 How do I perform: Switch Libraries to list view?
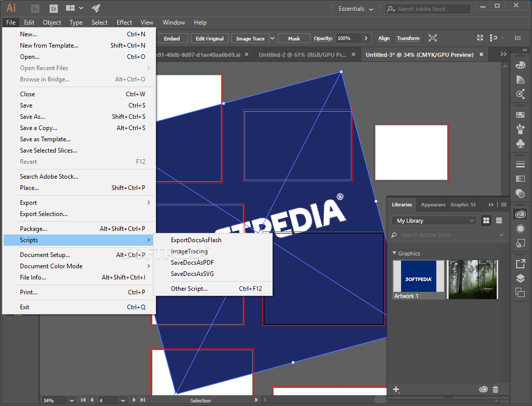499,221
